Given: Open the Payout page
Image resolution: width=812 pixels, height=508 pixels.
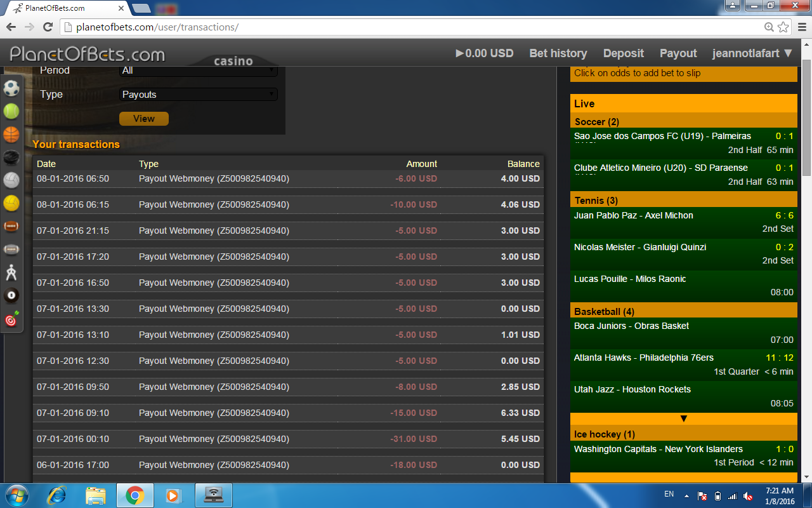Looking at the screenshot, I should pos(678,53).
